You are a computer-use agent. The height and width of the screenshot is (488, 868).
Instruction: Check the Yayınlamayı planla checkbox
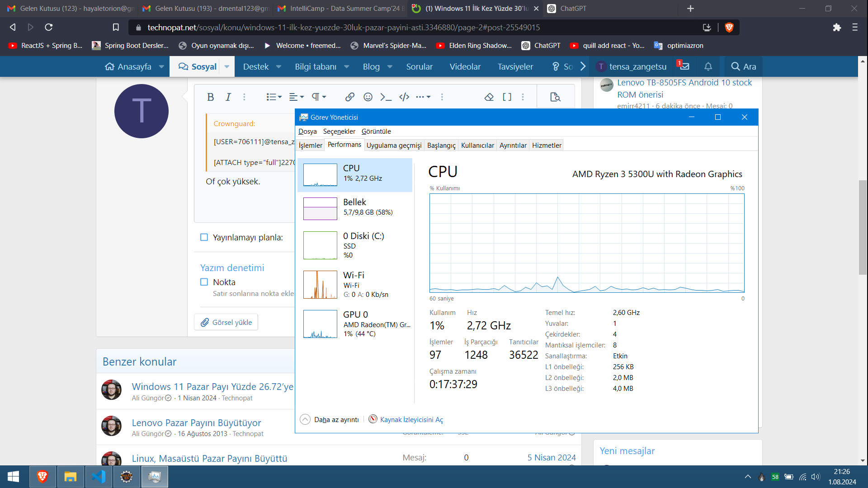pos(204,237)
